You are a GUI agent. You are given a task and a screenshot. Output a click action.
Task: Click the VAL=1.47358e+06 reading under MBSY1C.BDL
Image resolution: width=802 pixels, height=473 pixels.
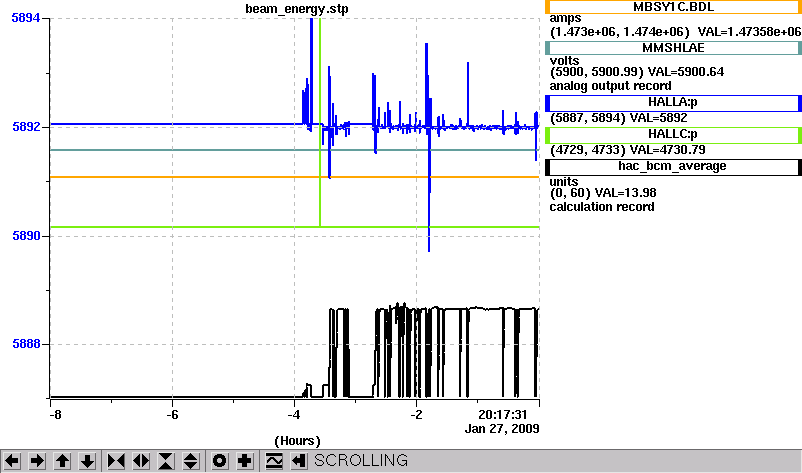(749, 32)
